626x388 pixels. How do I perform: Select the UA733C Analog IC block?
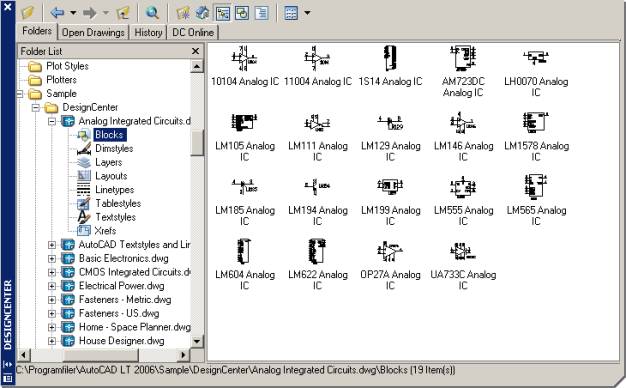463,265
